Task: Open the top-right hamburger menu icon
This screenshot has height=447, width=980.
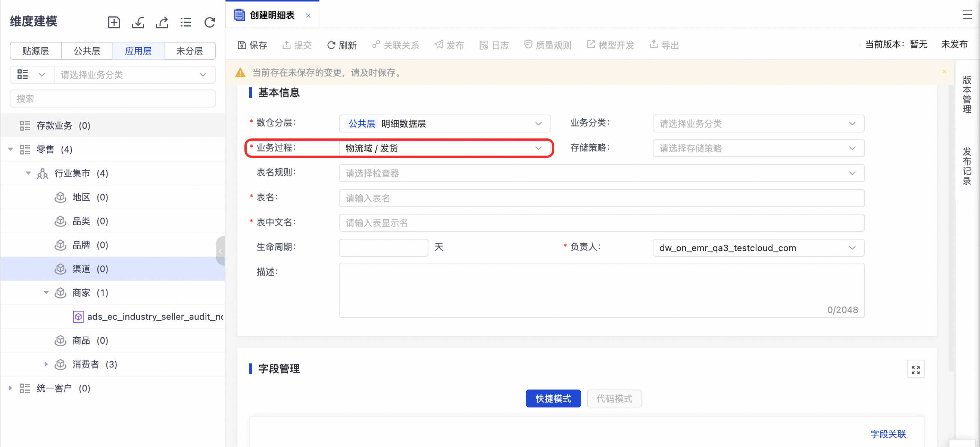Action: (x=967, y=15)
